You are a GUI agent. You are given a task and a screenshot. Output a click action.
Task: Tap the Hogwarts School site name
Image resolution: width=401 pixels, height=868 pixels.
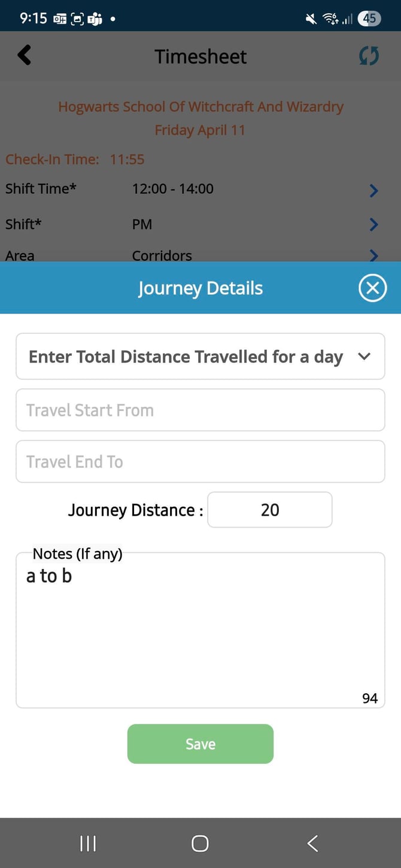point(200,107)
